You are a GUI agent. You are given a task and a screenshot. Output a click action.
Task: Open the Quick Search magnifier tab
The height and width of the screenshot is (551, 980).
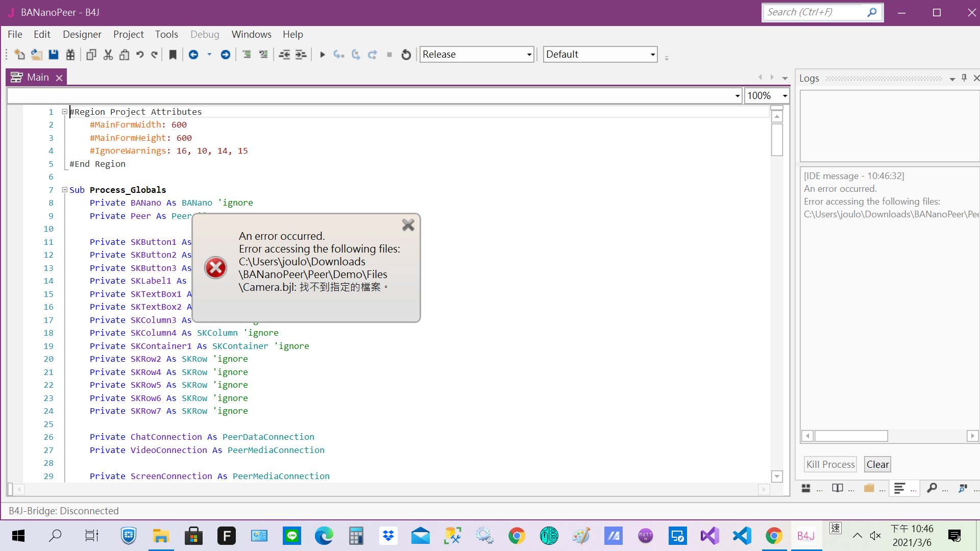click(x=932, y=488)
